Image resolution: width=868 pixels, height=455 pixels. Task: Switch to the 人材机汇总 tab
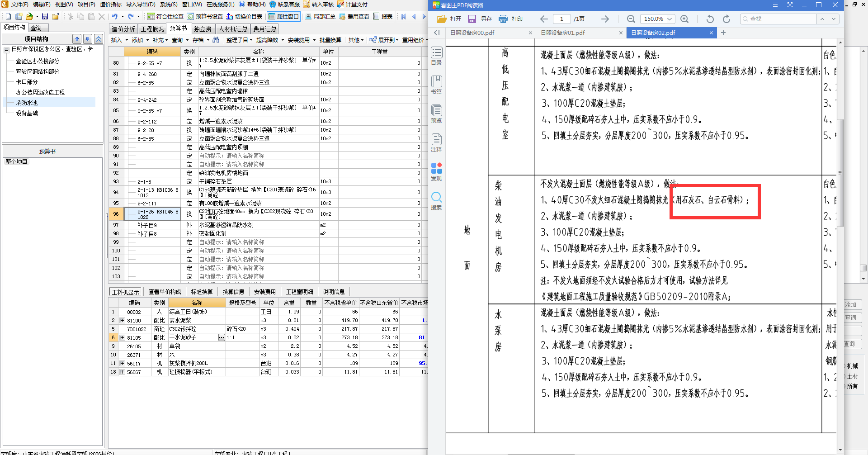(233, 28)
